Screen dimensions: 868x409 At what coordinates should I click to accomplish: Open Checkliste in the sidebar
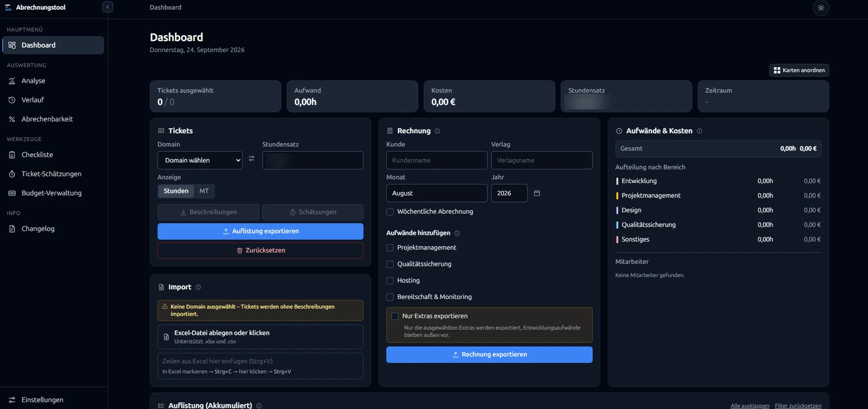point(53,155)
